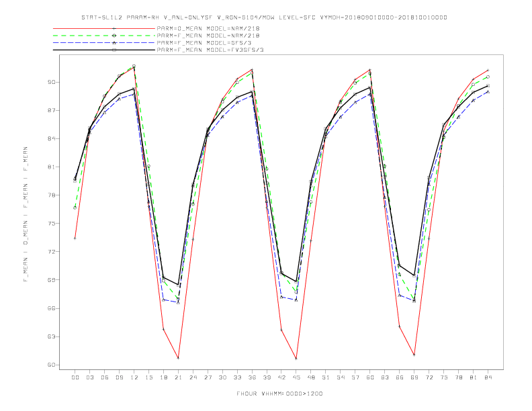
Task: Click x-axis forecast hour label 81
Action: click(x=474, y=377)
